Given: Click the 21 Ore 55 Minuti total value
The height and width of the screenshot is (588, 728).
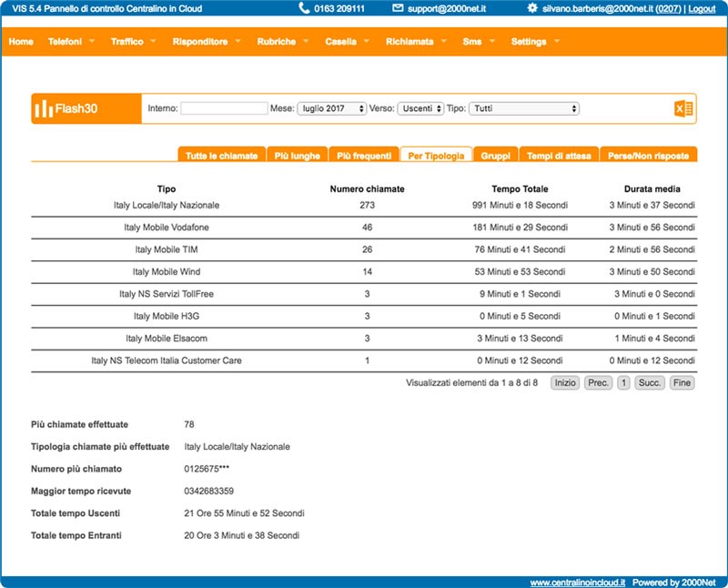Looking at the screenshot, I should [244, 513].
